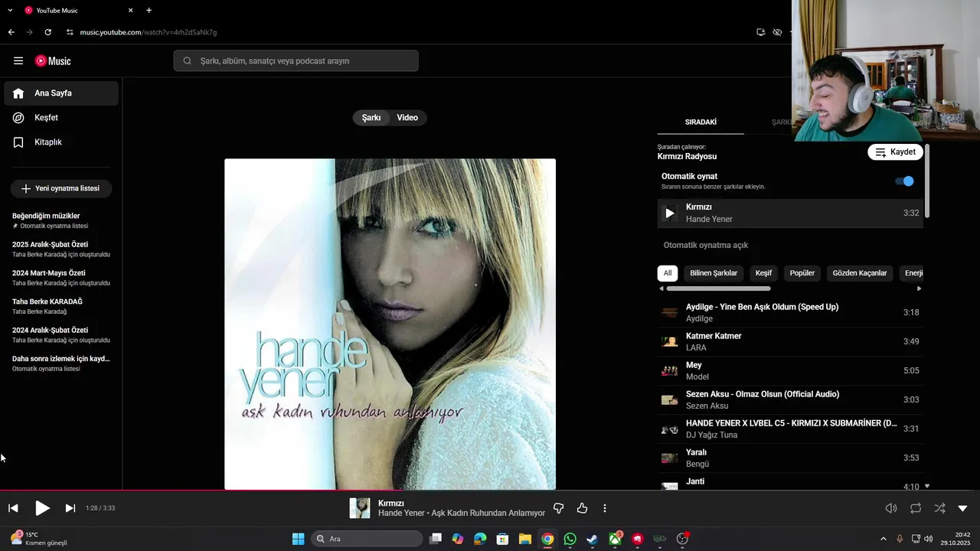The image size is (980, 551).
Task: Play Sezen Aksu Olmaz Olsun track
Action: (x=790, y=399)
